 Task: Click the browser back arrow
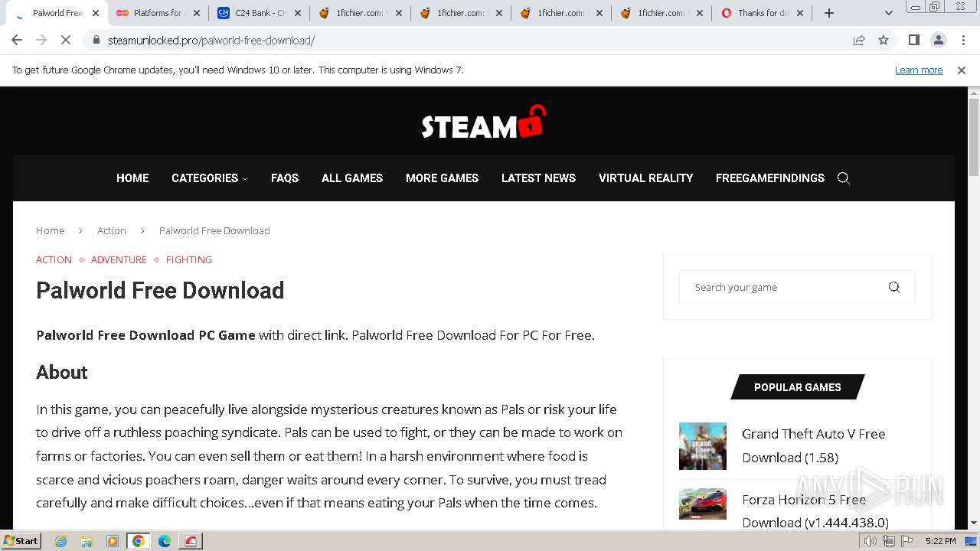click(x=17, y=40)
